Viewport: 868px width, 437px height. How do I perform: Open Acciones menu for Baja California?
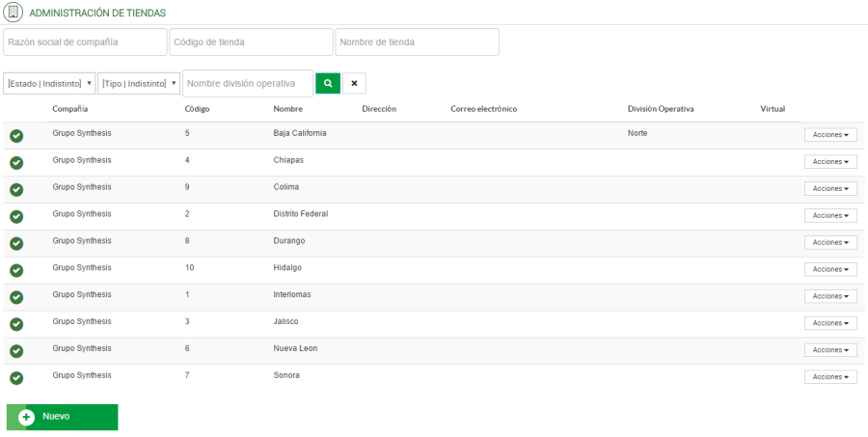[830, 135]
